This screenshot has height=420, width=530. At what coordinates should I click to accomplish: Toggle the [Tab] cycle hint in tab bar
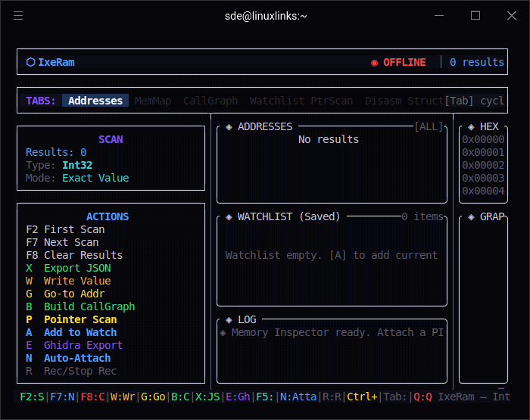(474, 101)
